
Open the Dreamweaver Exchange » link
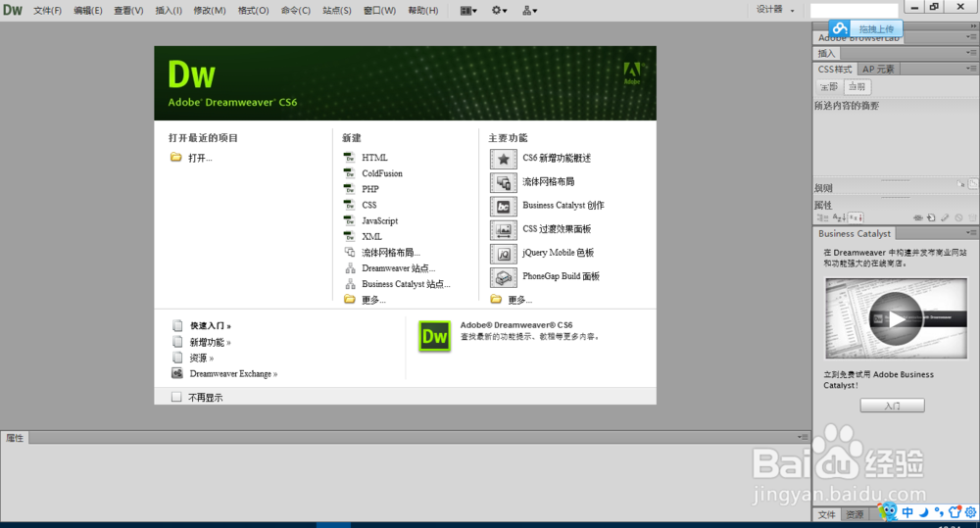pos(234,373)
